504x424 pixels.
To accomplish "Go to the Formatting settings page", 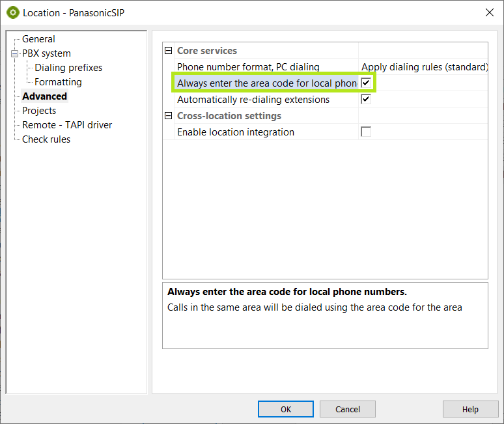I will (58, 82).
